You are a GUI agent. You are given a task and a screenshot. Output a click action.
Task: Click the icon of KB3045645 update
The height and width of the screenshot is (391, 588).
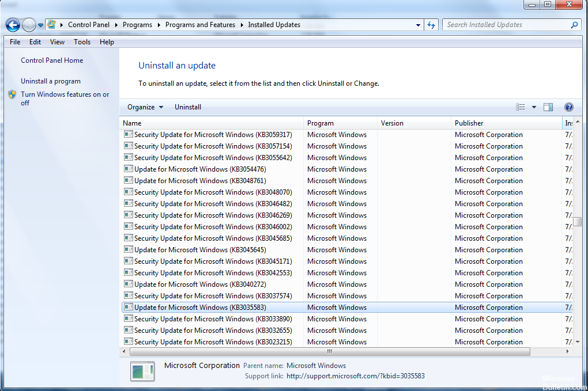coord(129,249)
